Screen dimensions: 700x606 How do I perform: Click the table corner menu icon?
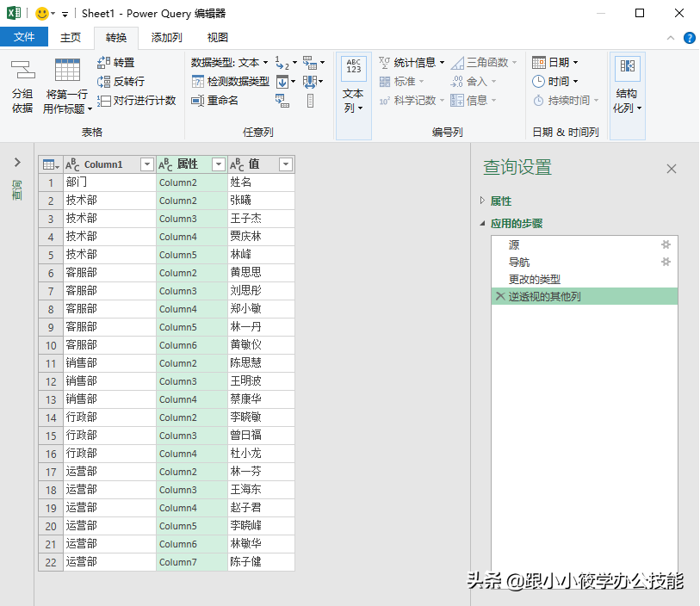[51, 164]
